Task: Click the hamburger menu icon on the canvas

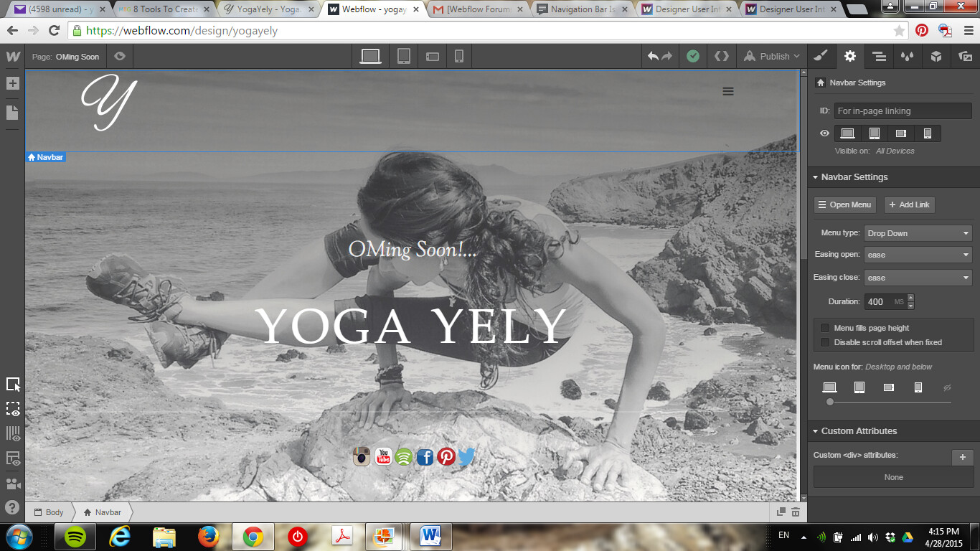Action: (x=728, y=91)
